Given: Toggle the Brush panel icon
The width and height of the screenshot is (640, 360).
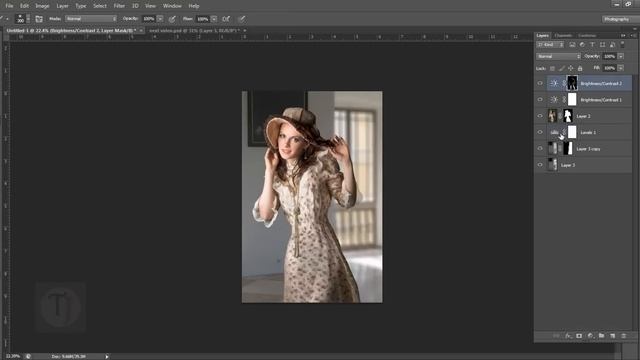Looking at the screenshot, I should click(x=39, y=19).
